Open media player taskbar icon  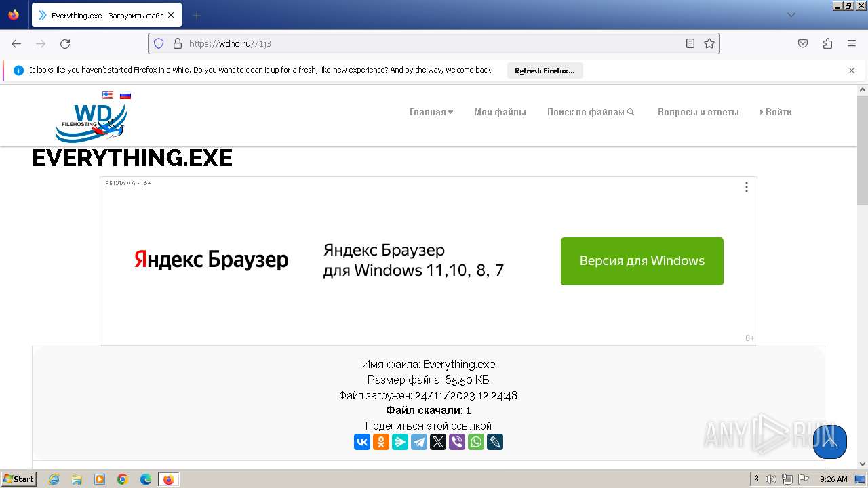coord(100,479)
